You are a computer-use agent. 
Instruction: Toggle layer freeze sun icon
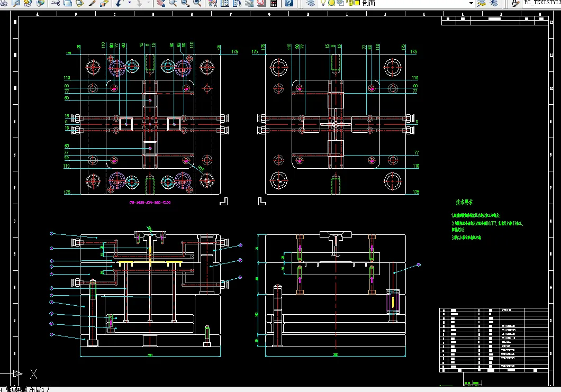click(331, 3)
